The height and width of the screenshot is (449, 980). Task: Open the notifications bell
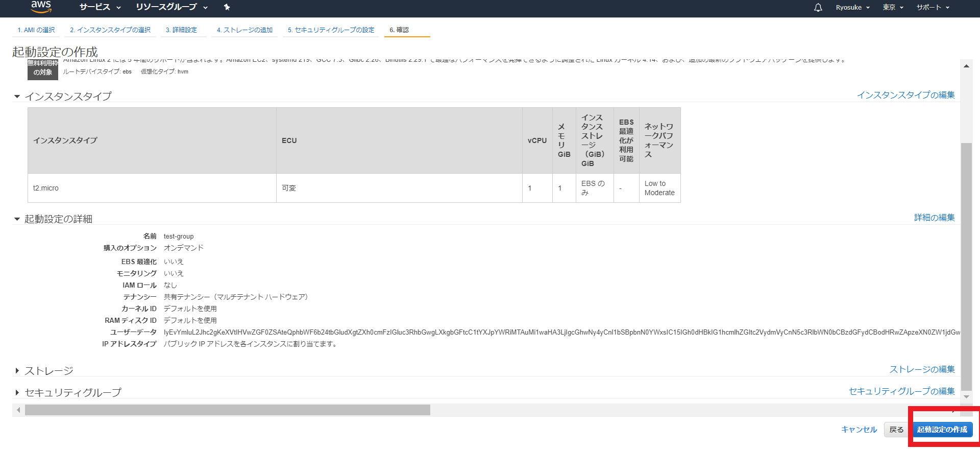(818, 7)
